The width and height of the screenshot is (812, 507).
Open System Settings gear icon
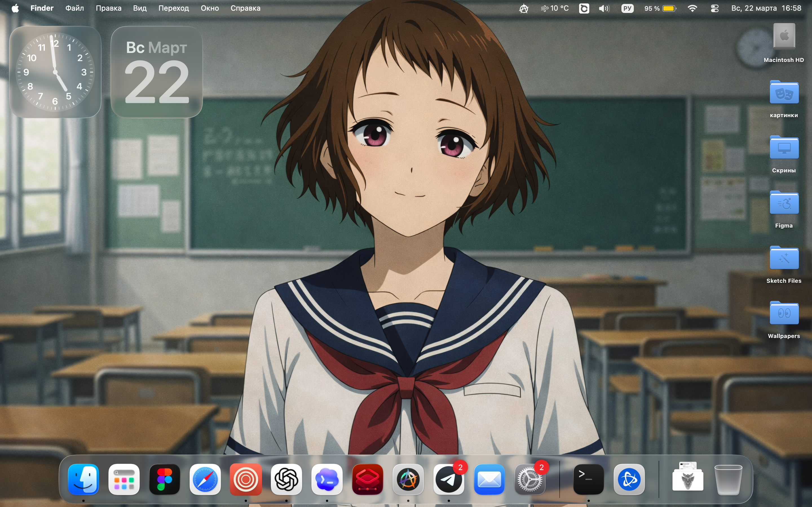(x=530, y=479)
